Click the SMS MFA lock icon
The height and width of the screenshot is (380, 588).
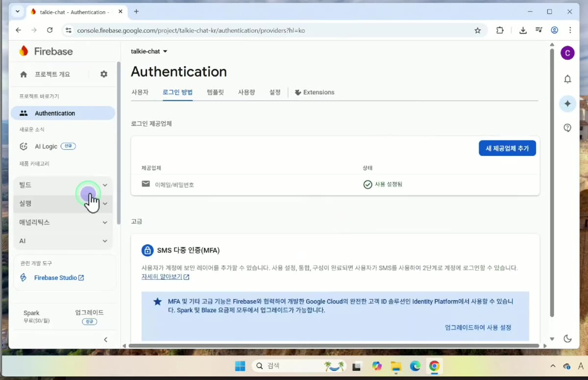coord(147,251)
